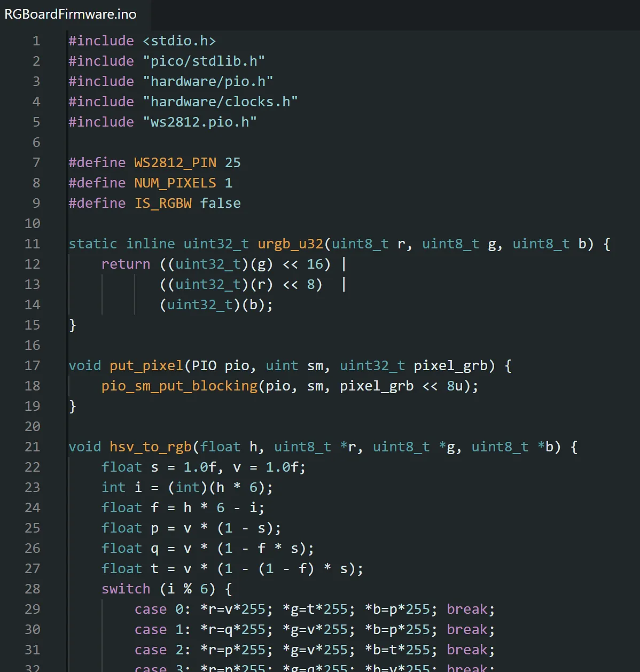Click the IS_RGBW macro name

[162, 204]
